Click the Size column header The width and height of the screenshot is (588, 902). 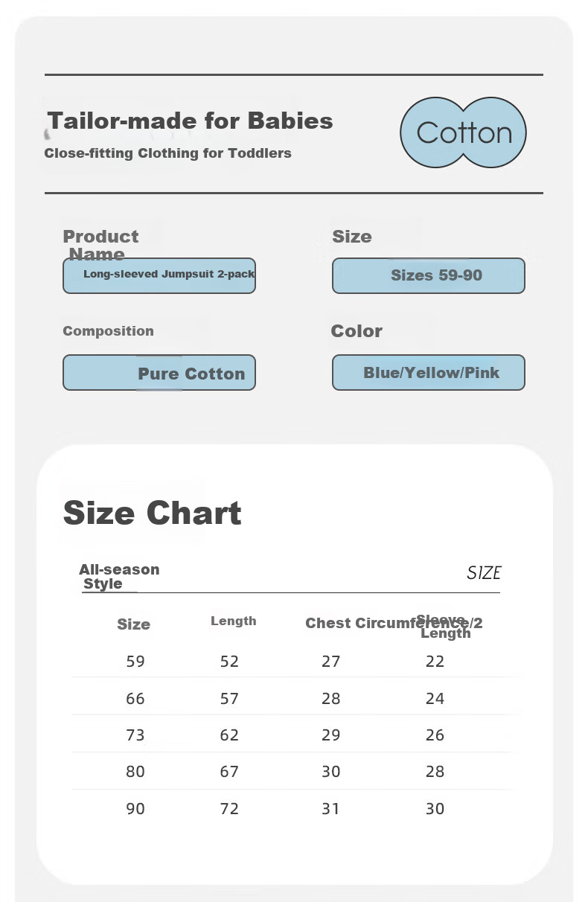click(x=133, y=624)
